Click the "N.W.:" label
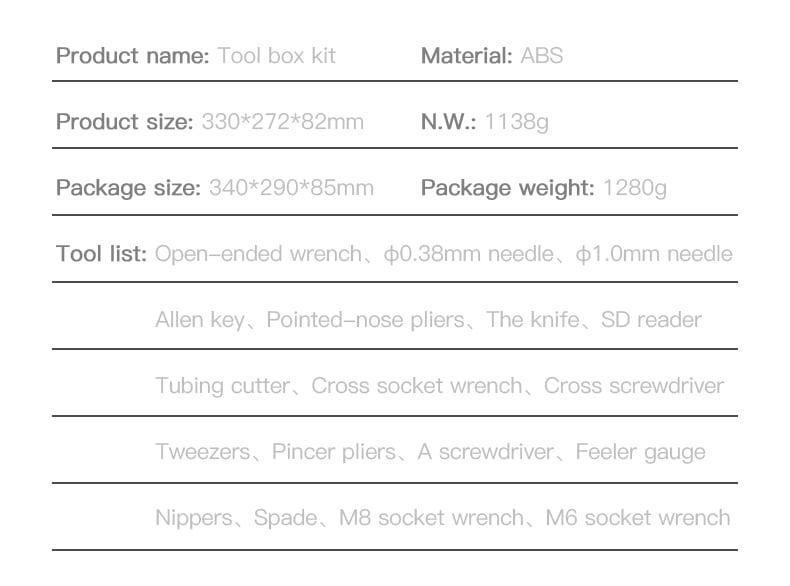The height and width of the screenshot is (586, 790). (448, 122)
